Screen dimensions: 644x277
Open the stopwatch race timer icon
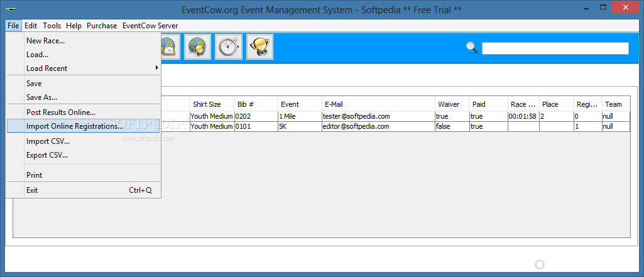tap(229, 46)
